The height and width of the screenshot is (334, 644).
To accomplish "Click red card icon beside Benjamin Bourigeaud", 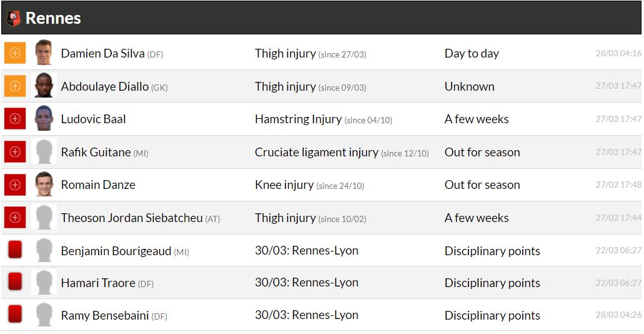I will coord(15,250).
